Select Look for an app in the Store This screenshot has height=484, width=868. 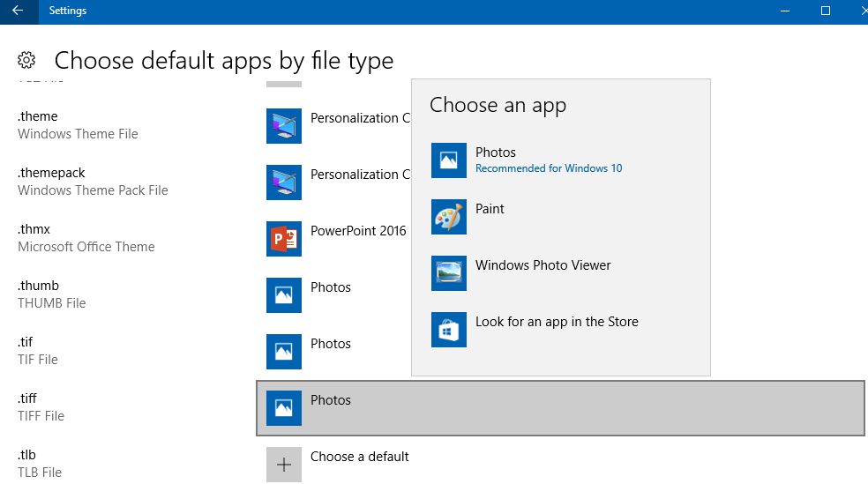[561, 330]
